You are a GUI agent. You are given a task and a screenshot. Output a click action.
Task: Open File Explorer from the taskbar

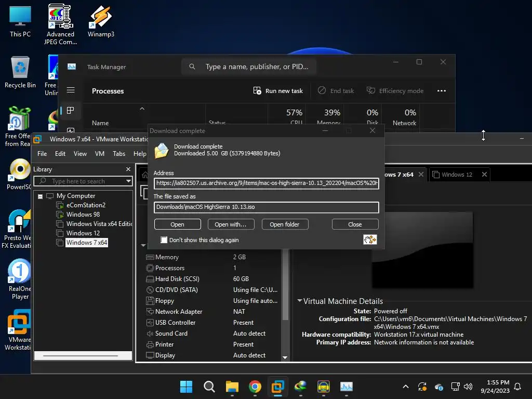232,387
